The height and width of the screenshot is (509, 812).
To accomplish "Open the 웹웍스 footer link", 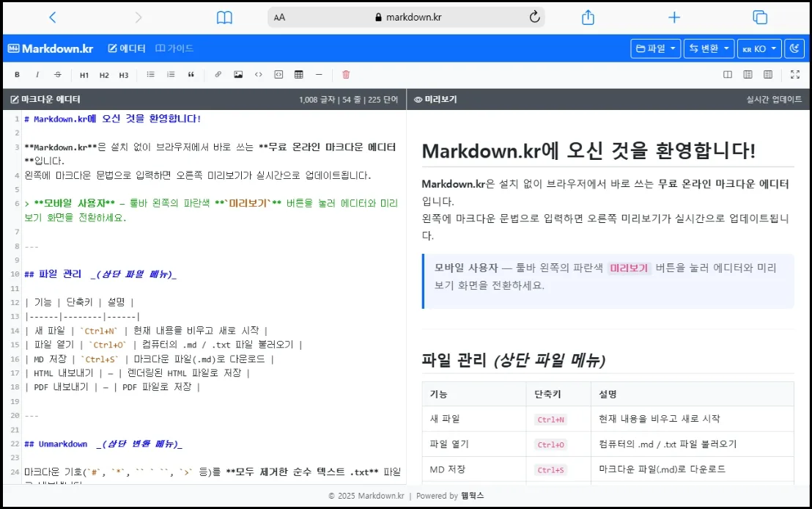I will (472, 496).
